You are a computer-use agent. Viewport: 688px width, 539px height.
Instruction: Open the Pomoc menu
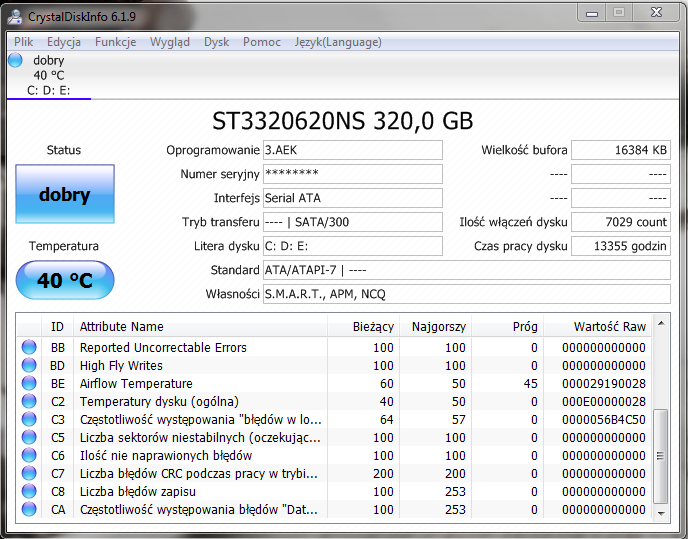tap(262, 42)
